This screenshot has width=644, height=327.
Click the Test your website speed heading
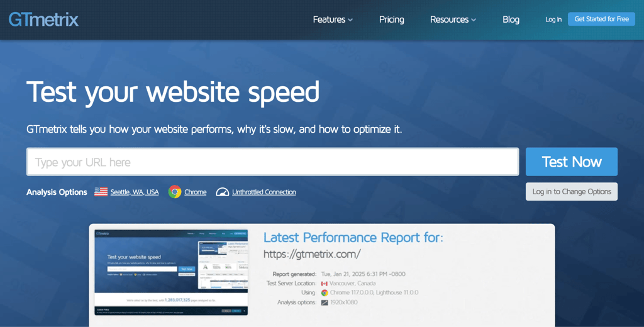click(x=173, y=92)
